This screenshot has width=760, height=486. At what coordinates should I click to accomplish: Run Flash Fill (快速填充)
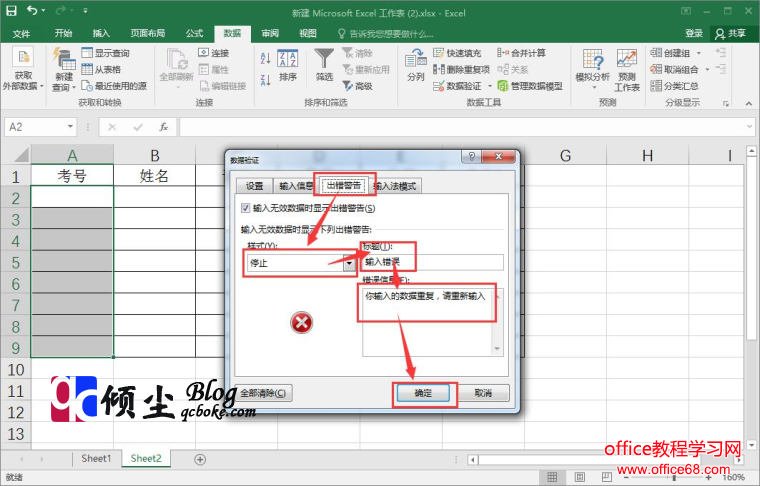click(x=457, y=53)
